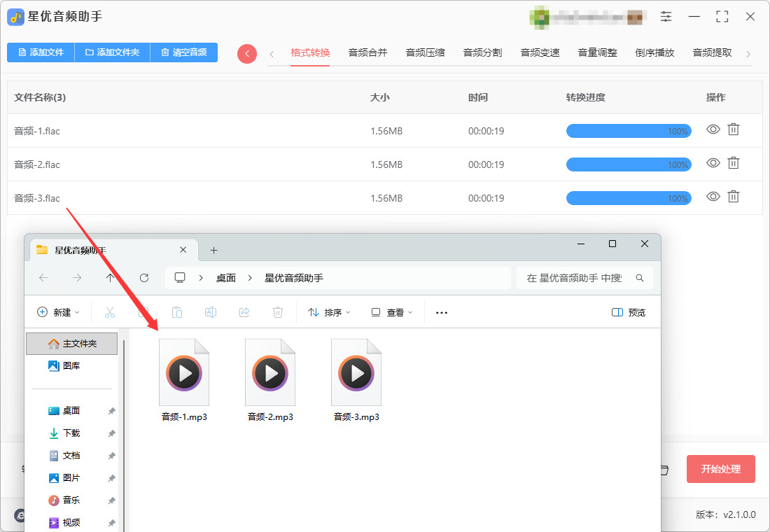The image size is (770, 532).
Task: Click the 开始处理 button
Action: coord(720,469)
